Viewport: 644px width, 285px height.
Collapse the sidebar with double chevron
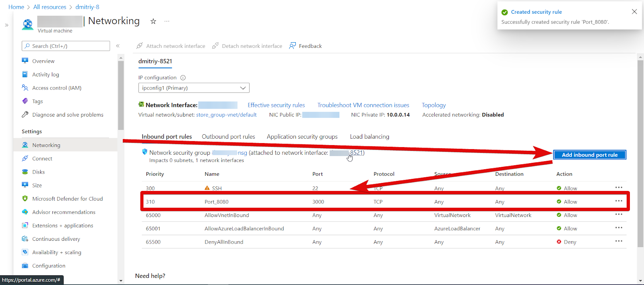(118, 46)
